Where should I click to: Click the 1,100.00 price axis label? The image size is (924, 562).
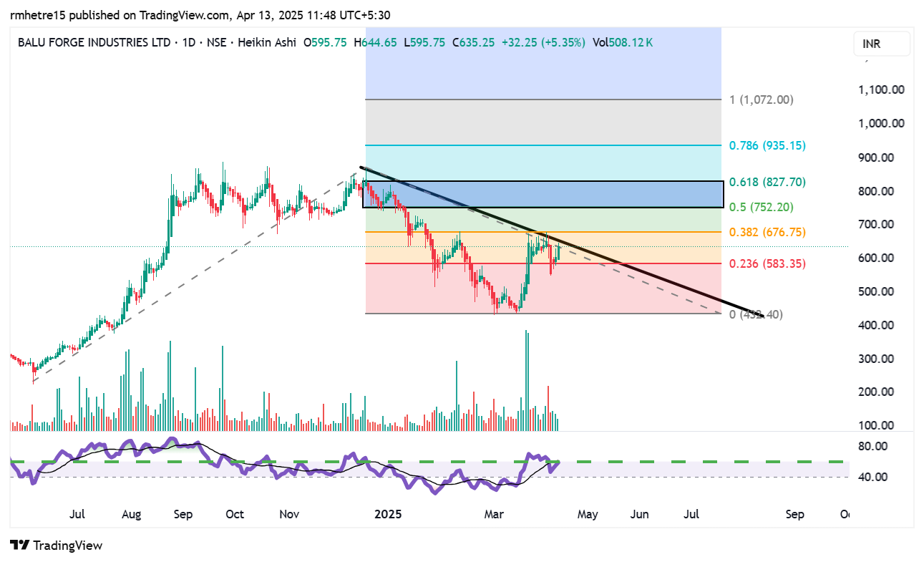[x=882, y=89]
